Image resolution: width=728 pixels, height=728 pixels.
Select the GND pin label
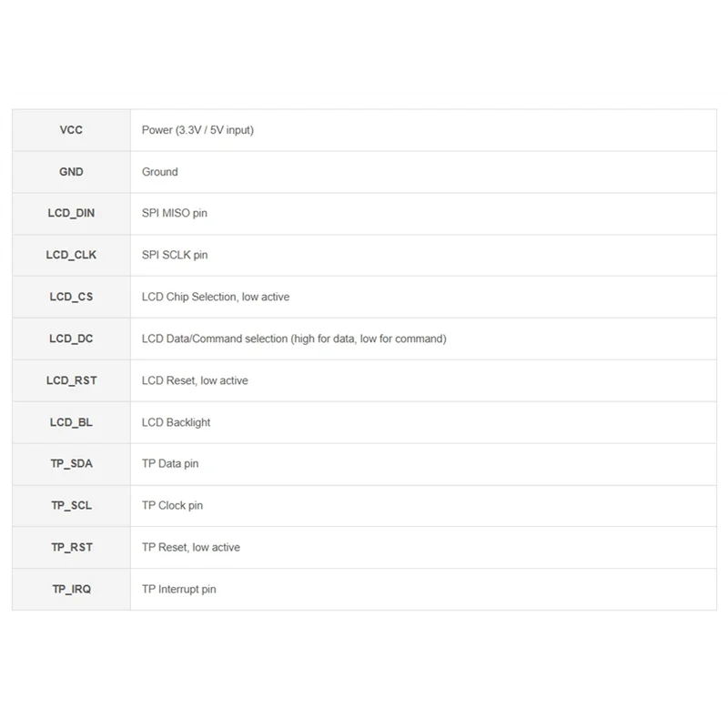[71, 172]
